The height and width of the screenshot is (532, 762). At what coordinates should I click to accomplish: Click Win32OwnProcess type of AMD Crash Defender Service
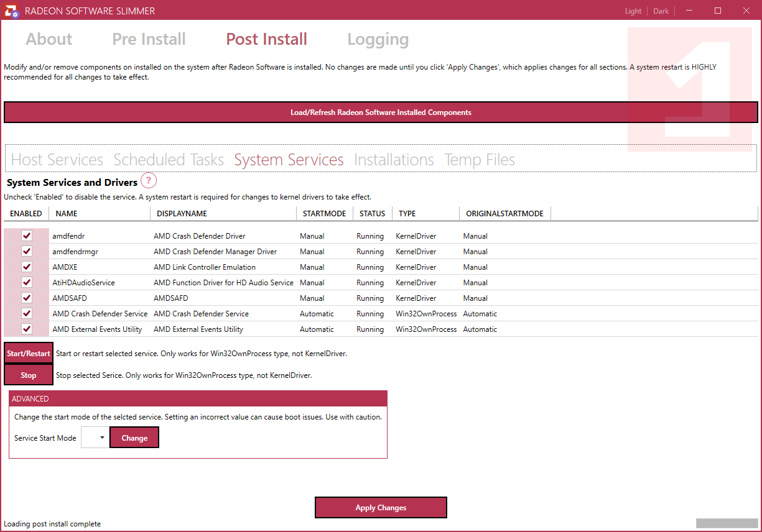click(426, 314)
